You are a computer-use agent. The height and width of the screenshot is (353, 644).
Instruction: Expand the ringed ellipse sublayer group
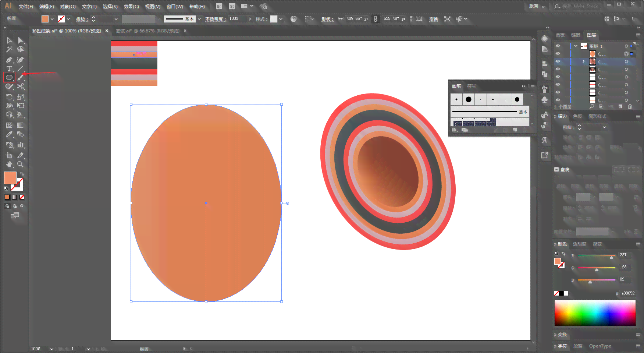584,61
